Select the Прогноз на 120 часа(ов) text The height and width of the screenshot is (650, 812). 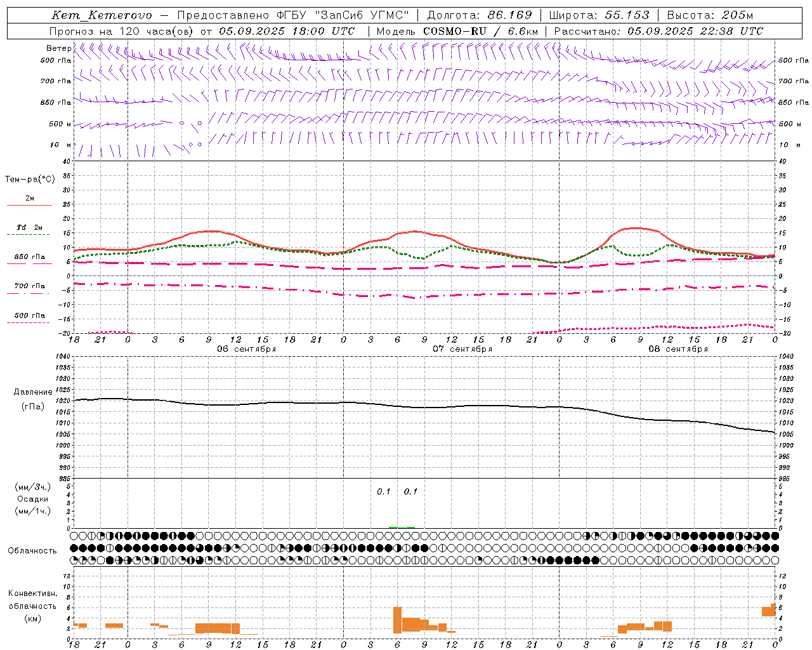[121, 31]
